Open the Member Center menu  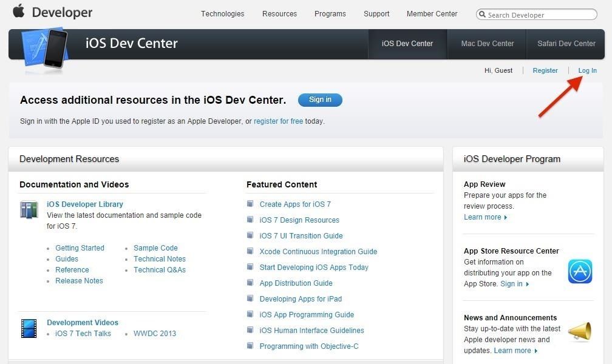(x=432, y=14)
